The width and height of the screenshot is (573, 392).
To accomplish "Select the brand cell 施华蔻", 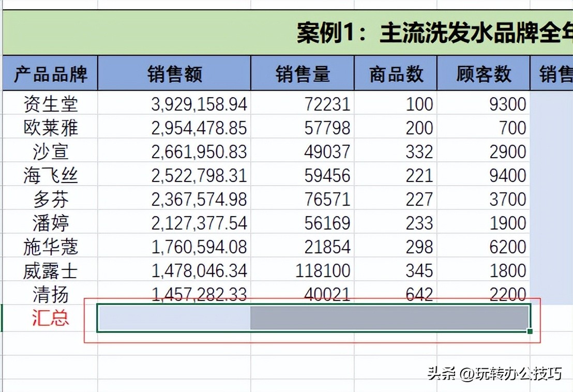I will pyautogui.click(x=50, y=246).
